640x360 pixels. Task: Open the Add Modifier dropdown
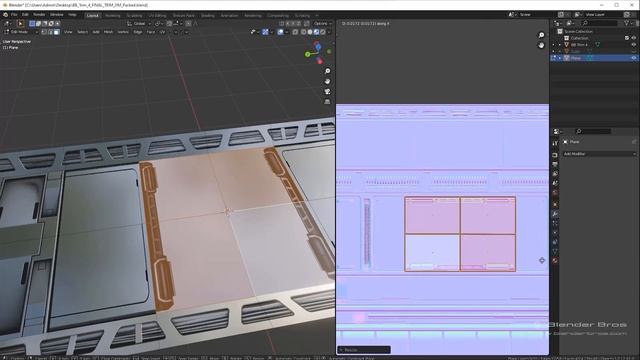(599, 154)
